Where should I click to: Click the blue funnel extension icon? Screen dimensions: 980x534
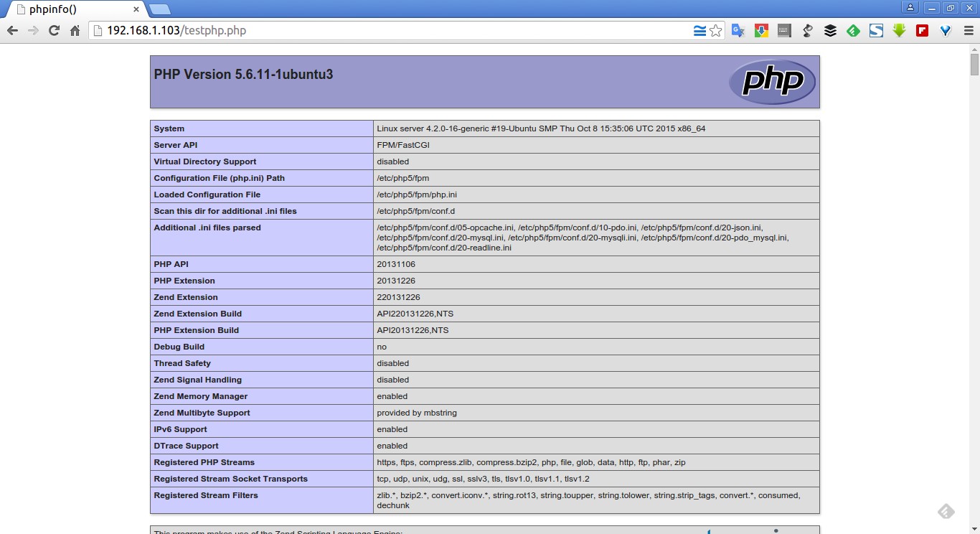coord(945,30)
